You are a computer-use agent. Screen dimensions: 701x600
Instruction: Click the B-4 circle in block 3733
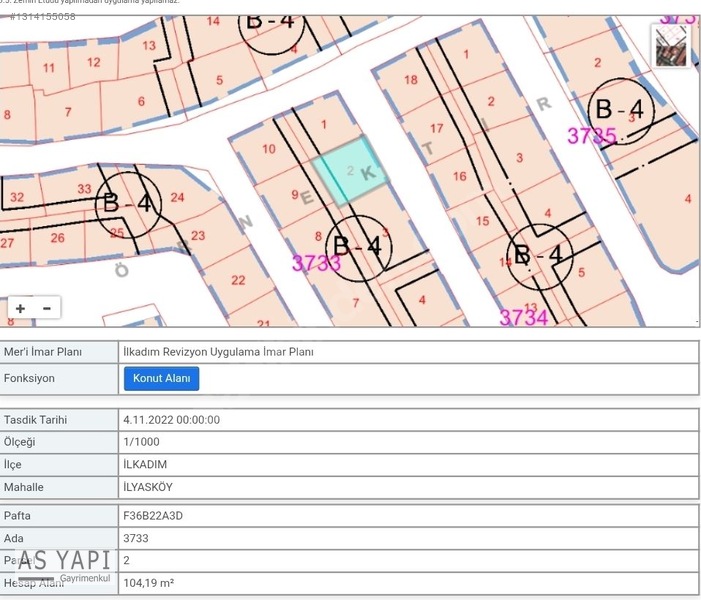tap(359, 248)
